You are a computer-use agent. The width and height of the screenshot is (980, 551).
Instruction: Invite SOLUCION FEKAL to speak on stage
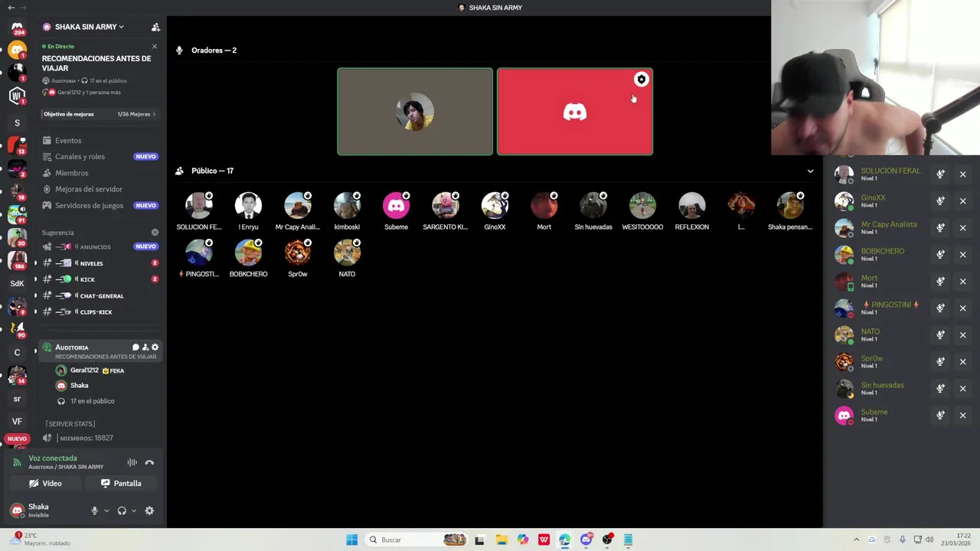[x=940, y=174]
